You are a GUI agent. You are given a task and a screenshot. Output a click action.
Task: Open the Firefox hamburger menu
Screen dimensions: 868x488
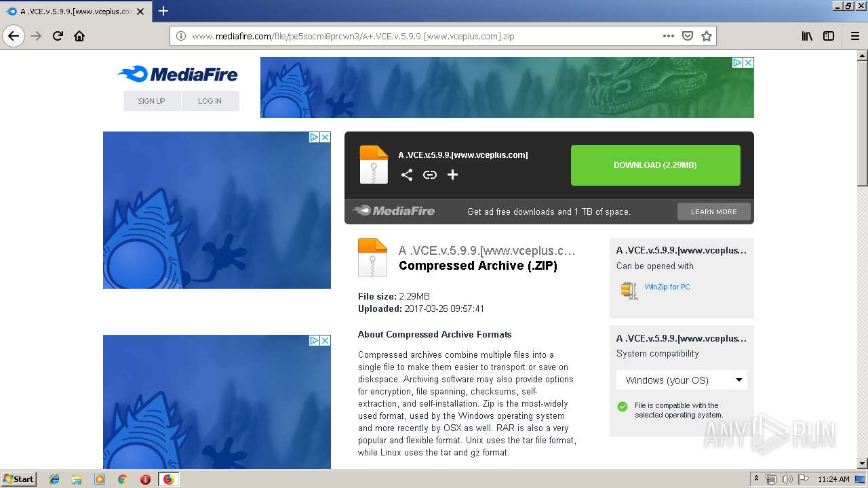coord(854,36)
